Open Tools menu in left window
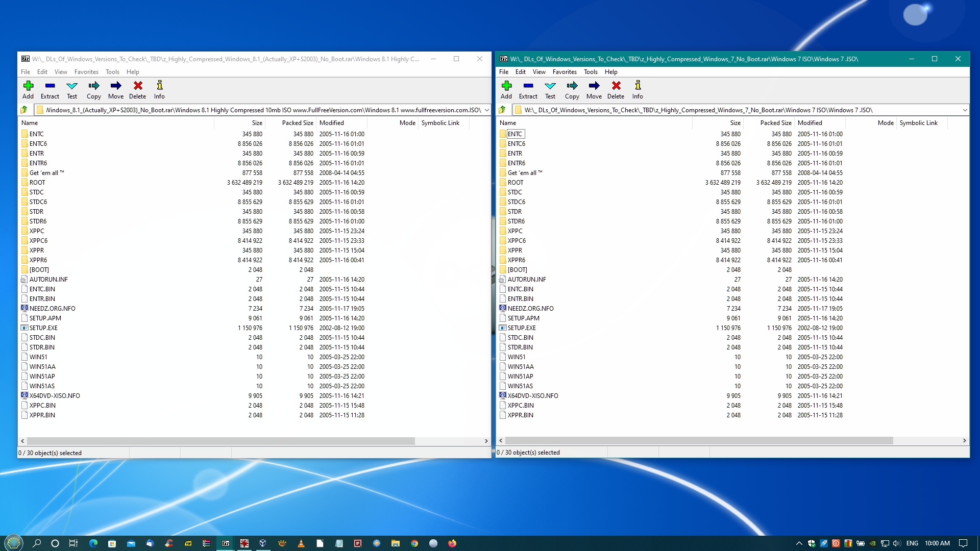Viewport: 980px width, 551px height. (112, 72)
